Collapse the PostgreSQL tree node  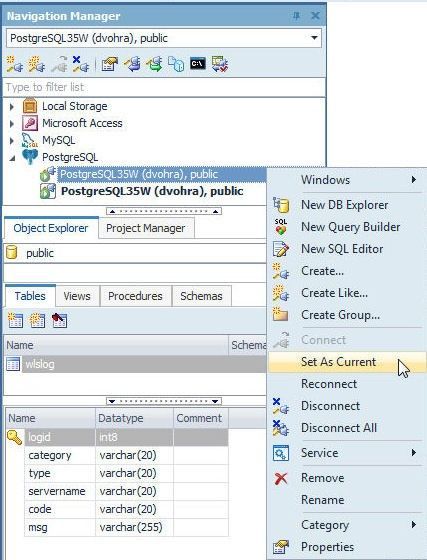[x=12, y=158]
